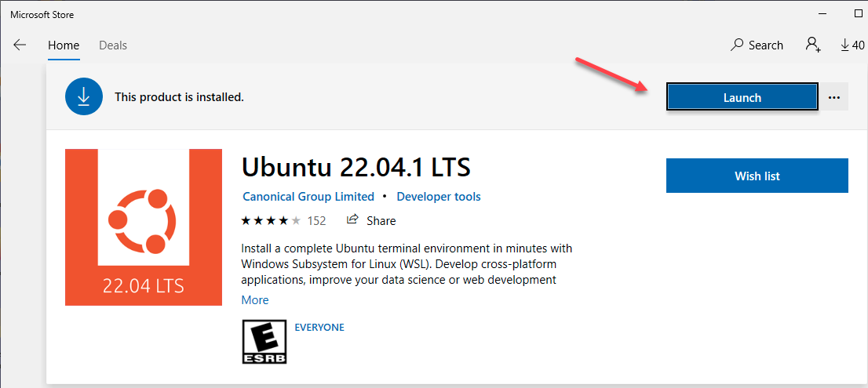Click the EVERYONE rating text link

(x=319, y=327)
